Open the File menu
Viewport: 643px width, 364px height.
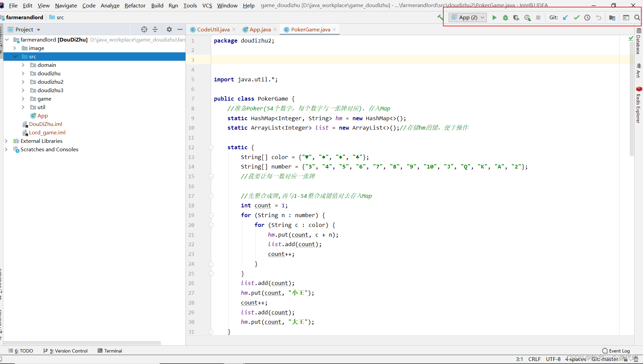(13, 5)
